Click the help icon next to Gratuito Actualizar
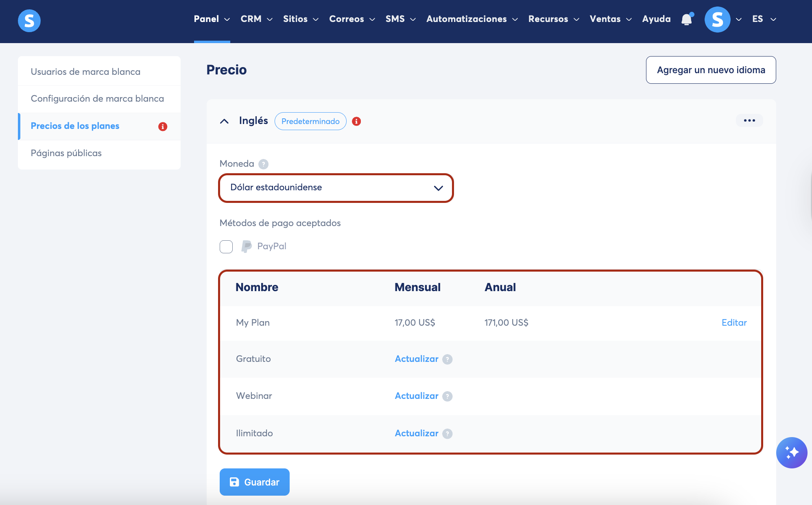Screen dimensions: 812x505 [447, 359]
